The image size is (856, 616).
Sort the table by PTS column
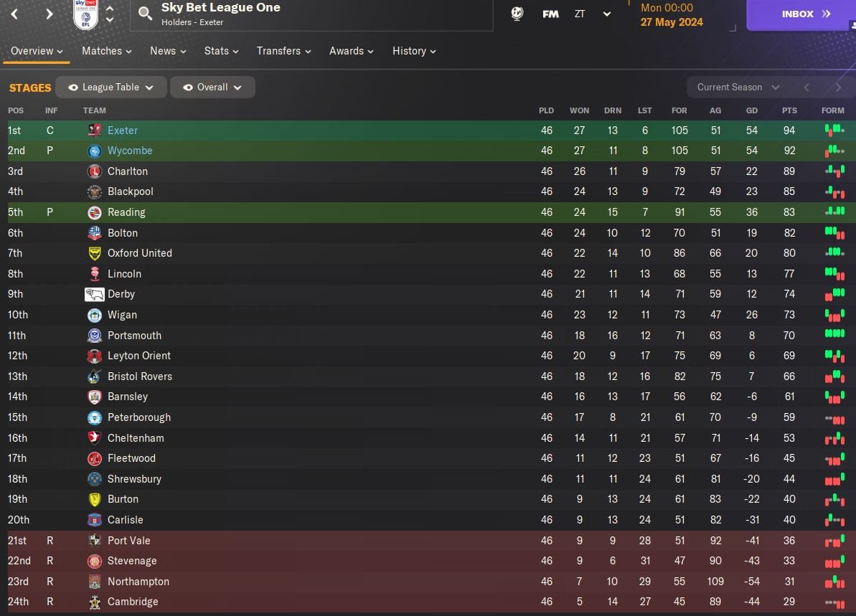tap(789, 110)
